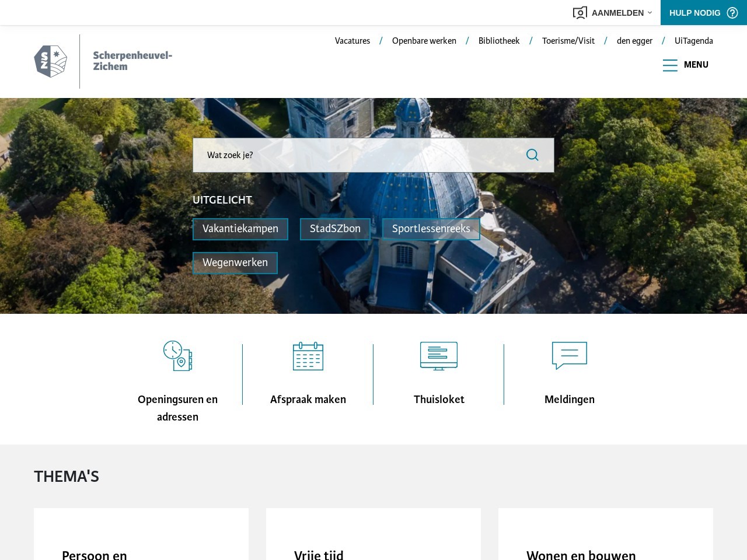The image size is (747, 560).
Task: Click Thuisloket link text
Action: click(x=439, y=400)
